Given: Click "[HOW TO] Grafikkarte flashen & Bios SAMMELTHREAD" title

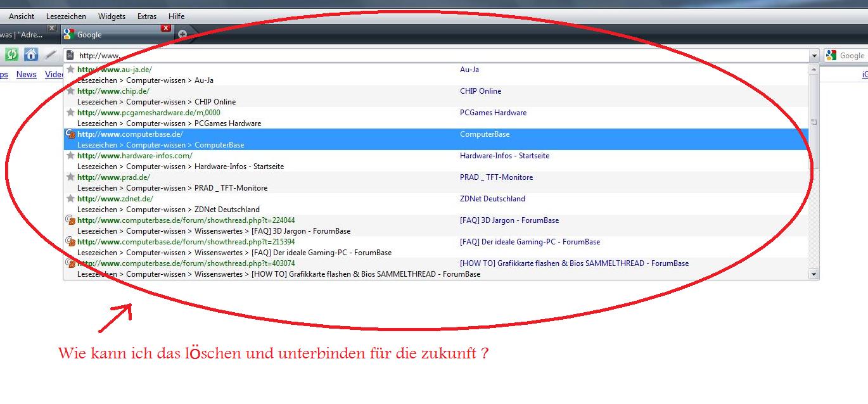Looking at the screenshot, I should click(x=574, y=263).
